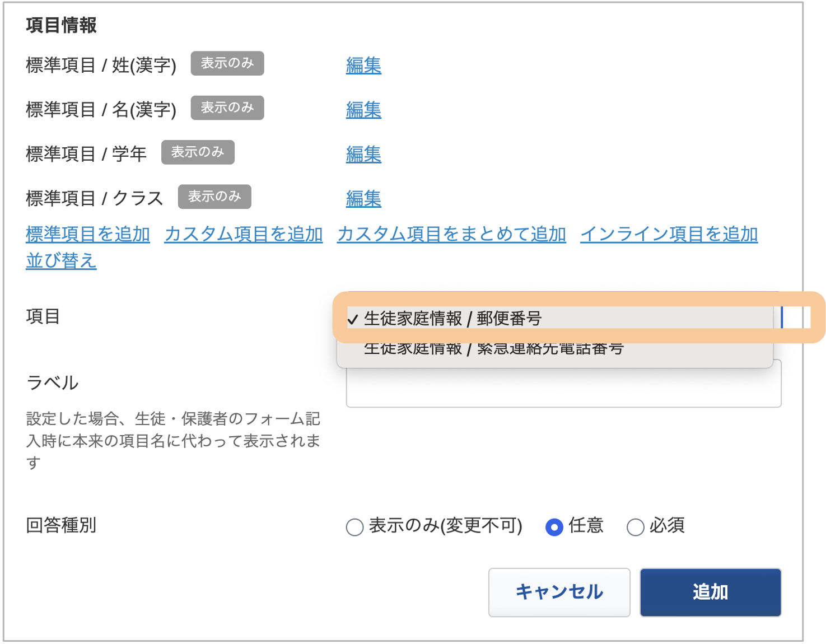This screenshot has height=644, width=826.
Task: Click 標準項目を追加 link
Action: [x=88, y=234]
